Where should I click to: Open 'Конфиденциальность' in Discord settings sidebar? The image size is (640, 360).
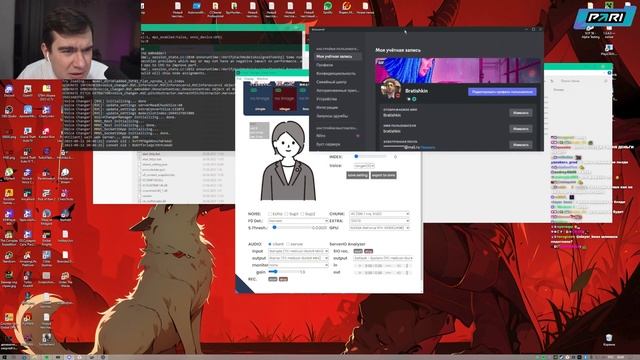pyautogui.click(x=336, y=73)
